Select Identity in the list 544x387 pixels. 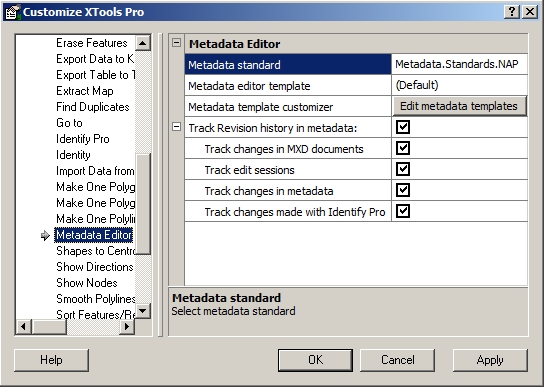click(x=73, y=155)
